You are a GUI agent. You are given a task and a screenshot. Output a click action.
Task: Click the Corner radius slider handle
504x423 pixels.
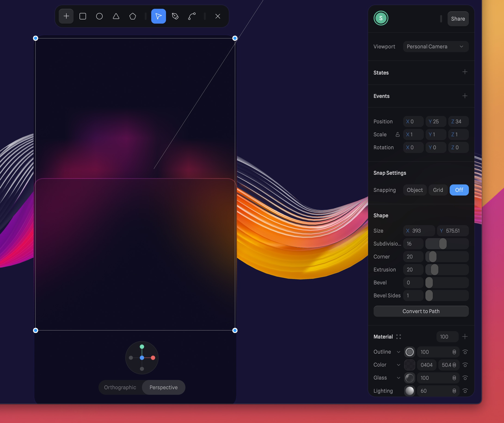[433, 257]
